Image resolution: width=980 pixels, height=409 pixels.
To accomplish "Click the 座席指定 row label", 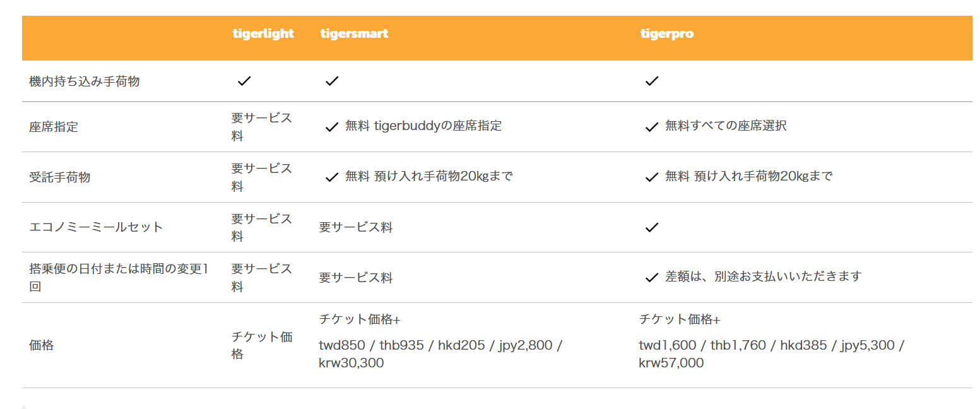I will (54, 127).
